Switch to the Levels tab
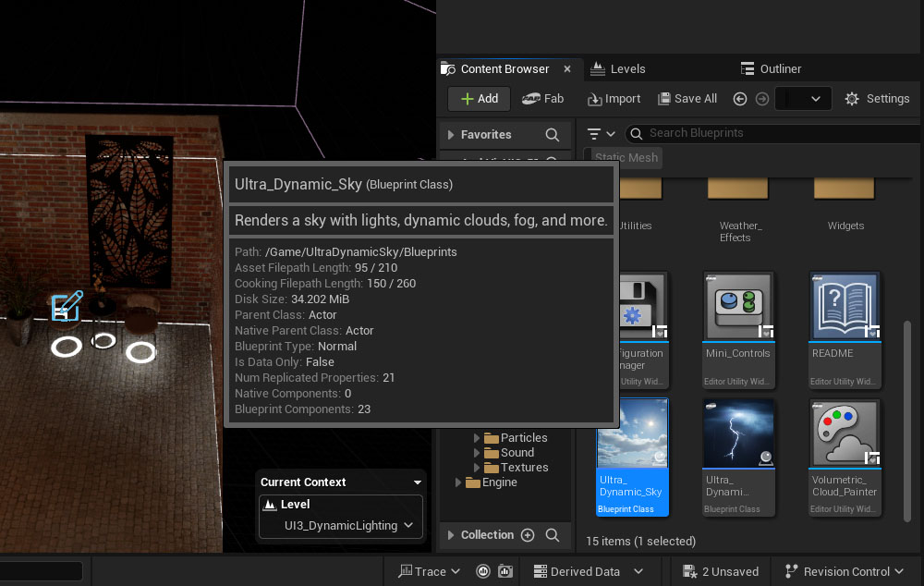 [617, 69]
